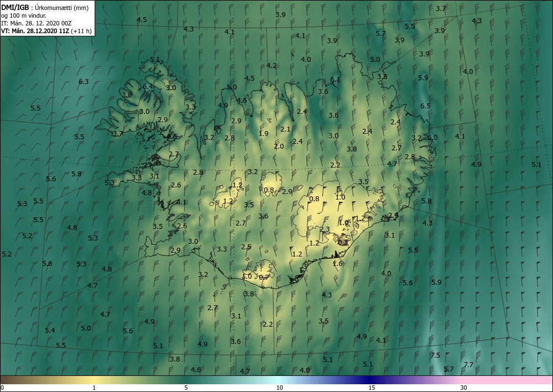The height and width of the screenshot is (392, 553).
Task: Click the initial time 'IT: Mán. 28. 12. 2020 00Z'
Action: coord(36,23)
